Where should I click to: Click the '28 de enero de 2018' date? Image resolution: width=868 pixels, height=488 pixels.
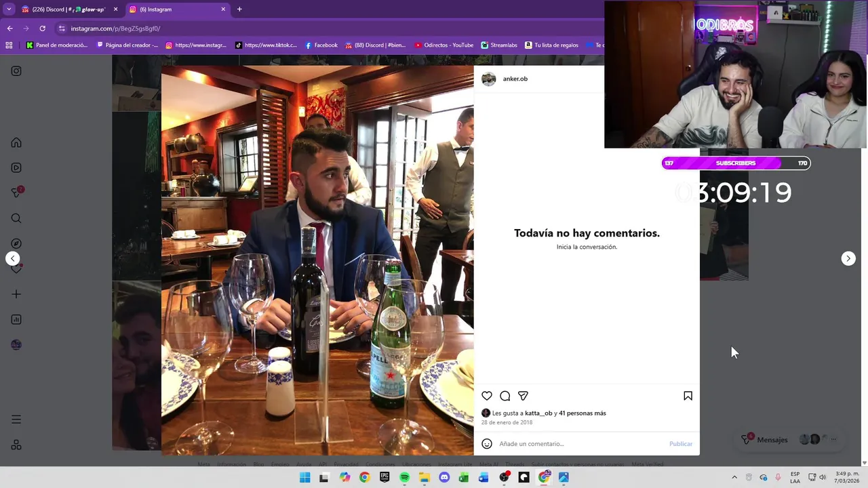507,422
